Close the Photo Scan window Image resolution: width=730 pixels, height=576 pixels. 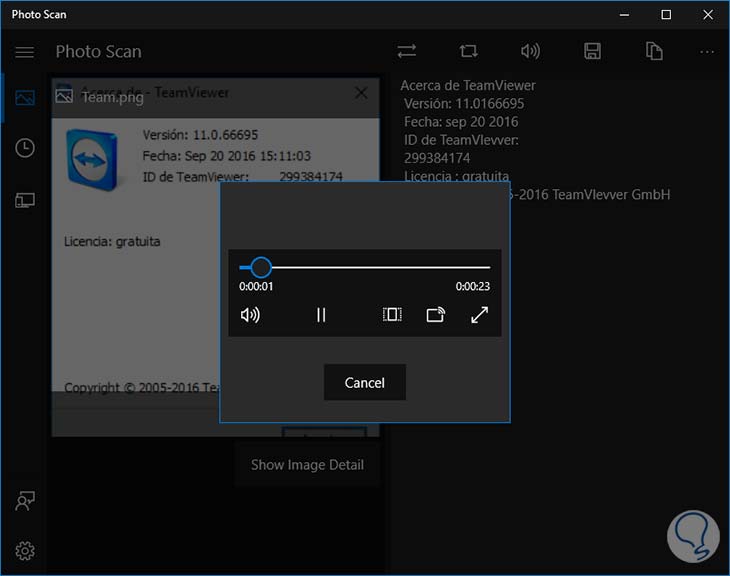click(x=708, y=15)
